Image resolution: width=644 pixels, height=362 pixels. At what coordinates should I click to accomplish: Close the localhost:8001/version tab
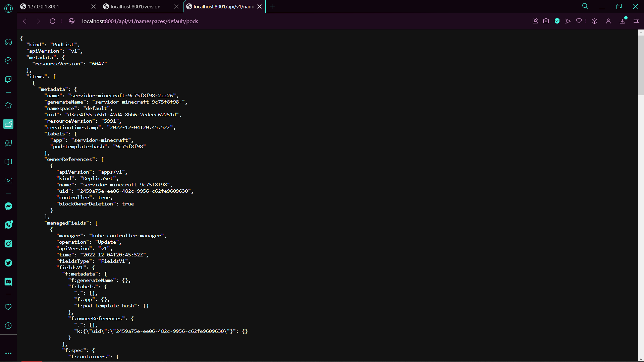(x=176, y=6)
